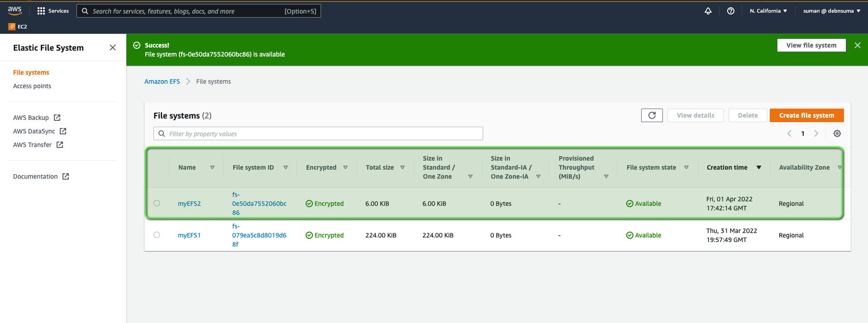
Task: Open file system ID fs-0e50da7552060bc86 link
Action: pyautogui.click(x=259, y=204)
